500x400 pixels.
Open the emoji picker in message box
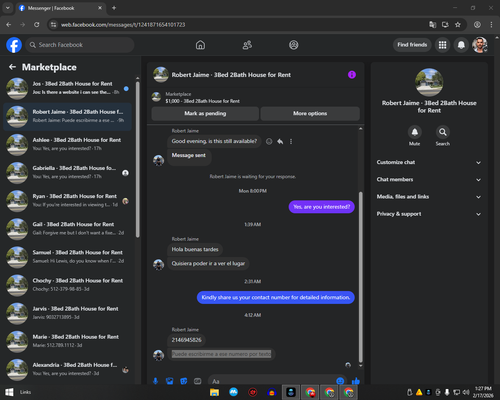(340, 381)
